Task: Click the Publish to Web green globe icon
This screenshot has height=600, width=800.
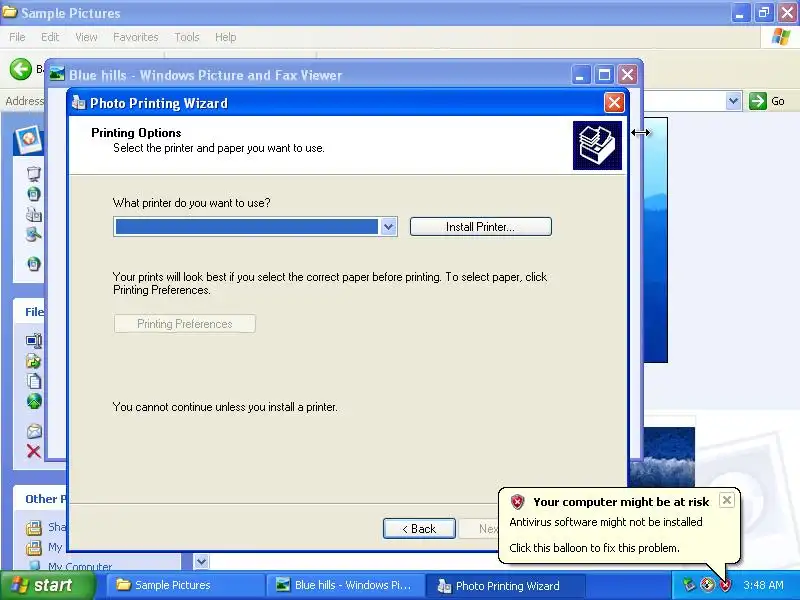Action: 34,401
